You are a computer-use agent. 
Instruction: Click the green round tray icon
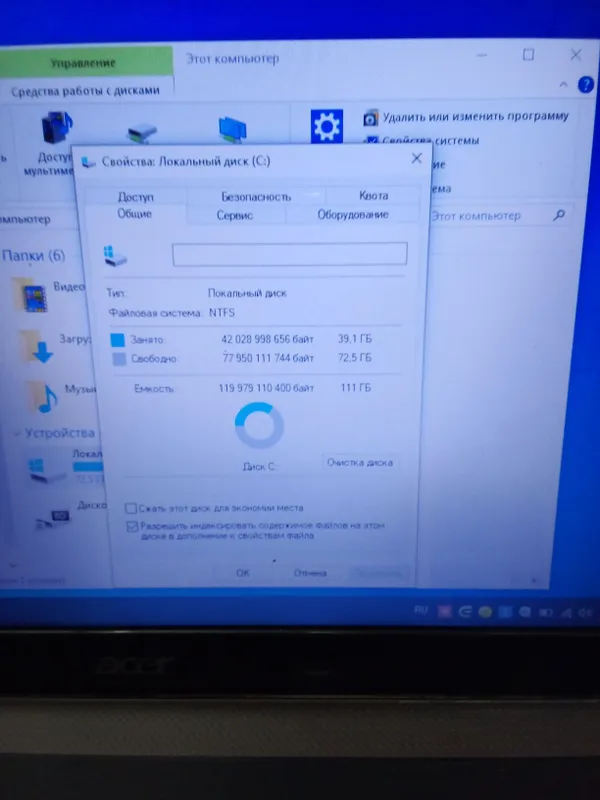click(485, 612)
